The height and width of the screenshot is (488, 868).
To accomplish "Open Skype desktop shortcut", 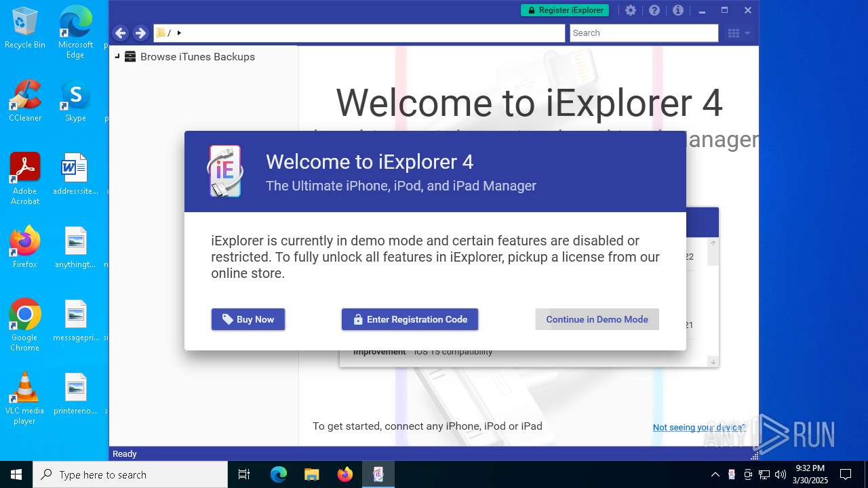I will [75, 101].
